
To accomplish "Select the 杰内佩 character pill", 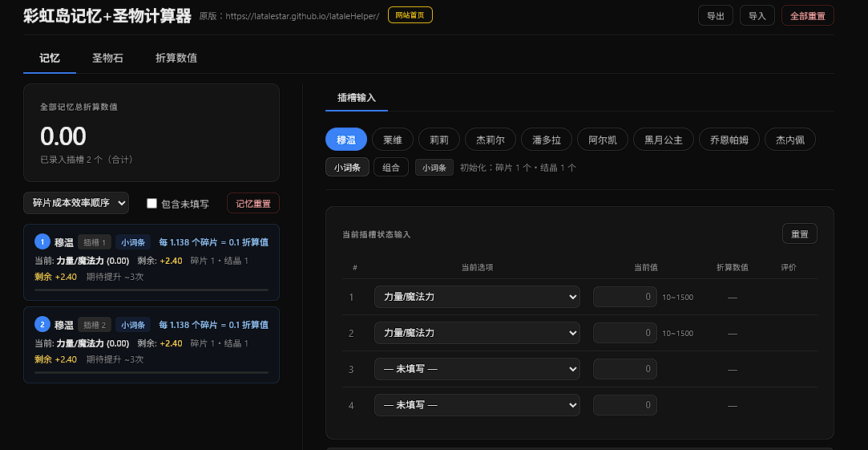I will [x=790, y=140].
